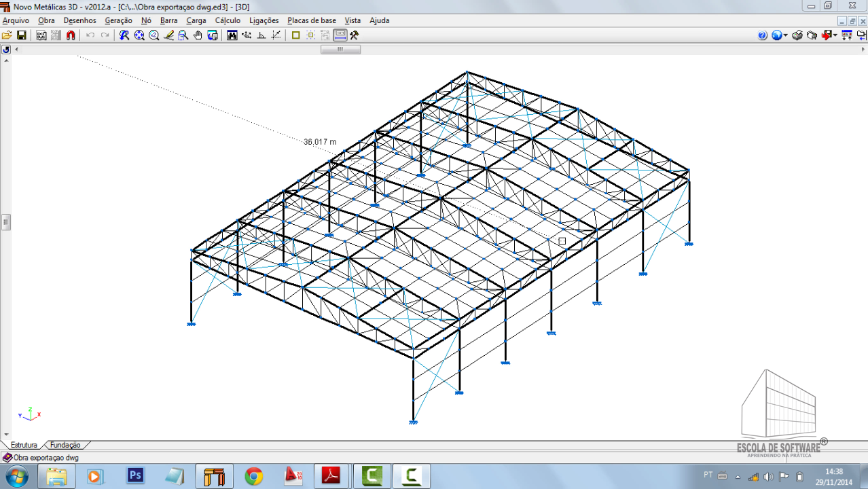This screenshot has height=489, width=868.
Task: Open the Cálculo menu
Action: [228, 20]
